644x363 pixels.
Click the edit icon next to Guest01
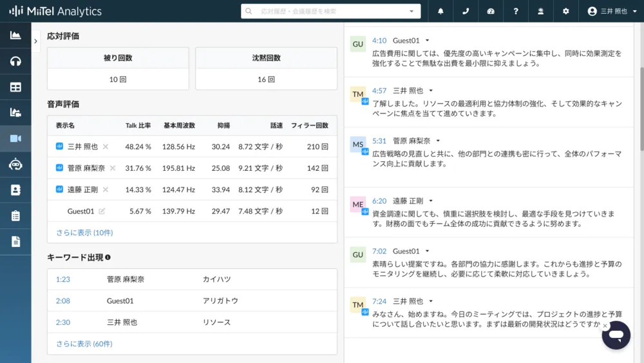tap(102, 211)
